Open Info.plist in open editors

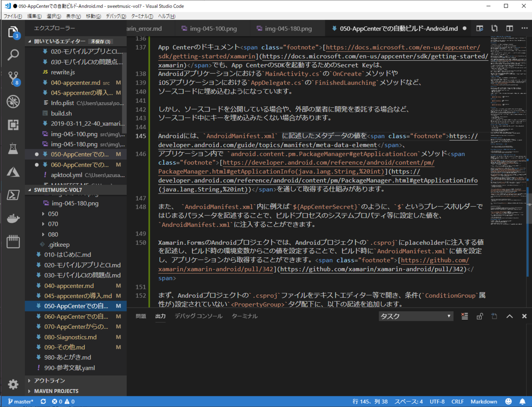[75, 103]
